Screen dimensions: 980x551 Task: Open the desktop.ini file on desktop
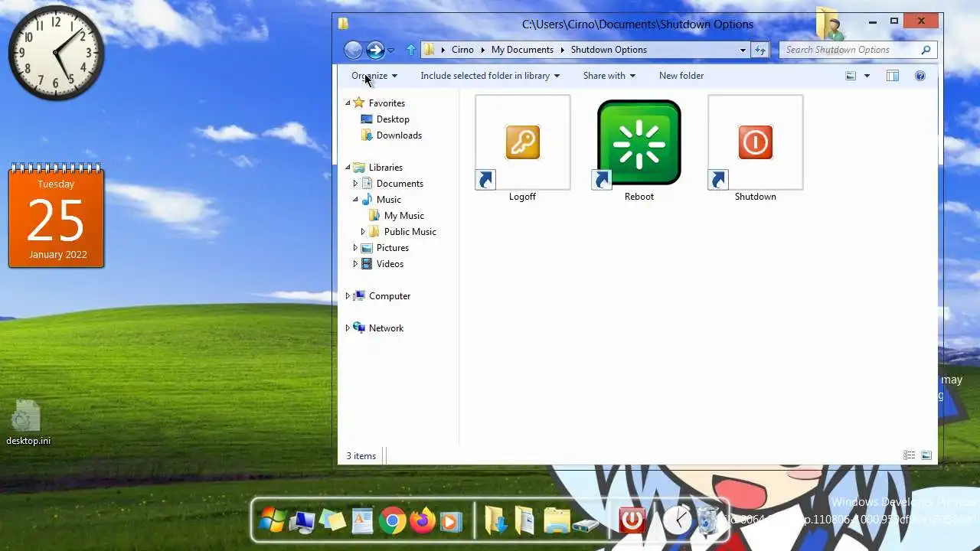[28, 423]
